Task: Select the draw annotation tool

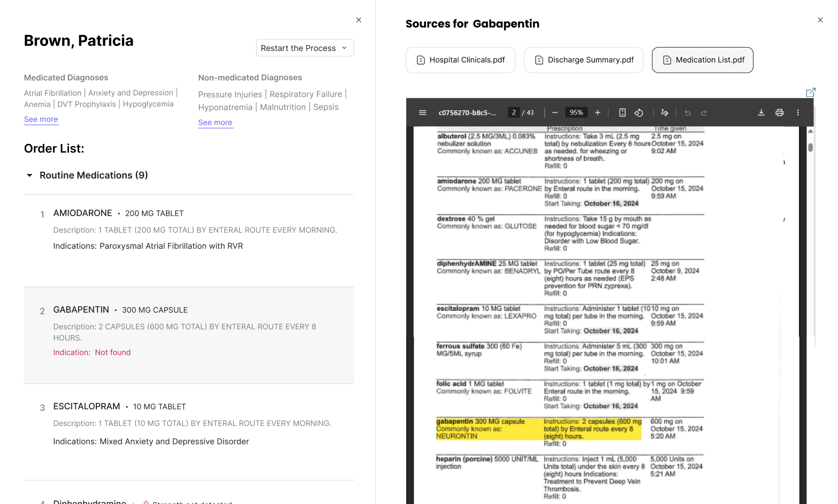Action: (665, 113)
